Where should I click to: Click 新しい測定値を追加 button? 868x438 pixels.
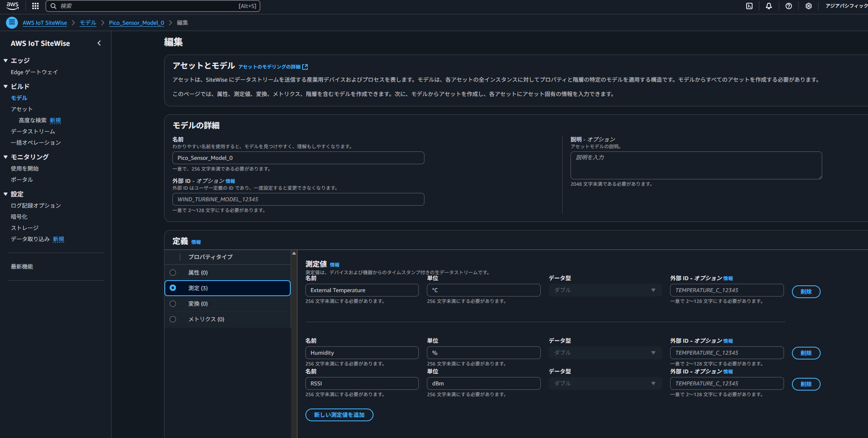pyautogui.click(x=339, y=415)
